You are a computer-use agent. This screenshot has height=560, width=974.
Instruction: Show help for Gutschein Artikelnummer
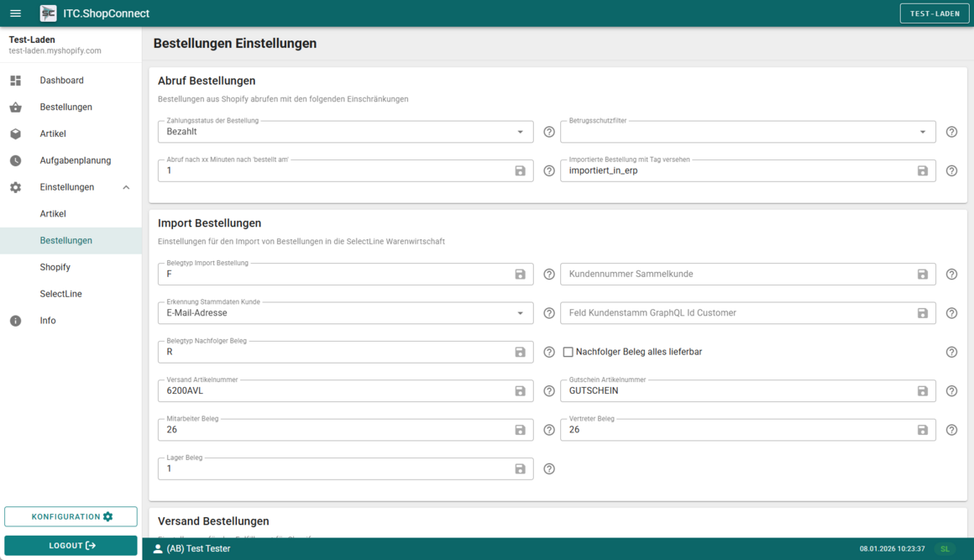point(951,391)
